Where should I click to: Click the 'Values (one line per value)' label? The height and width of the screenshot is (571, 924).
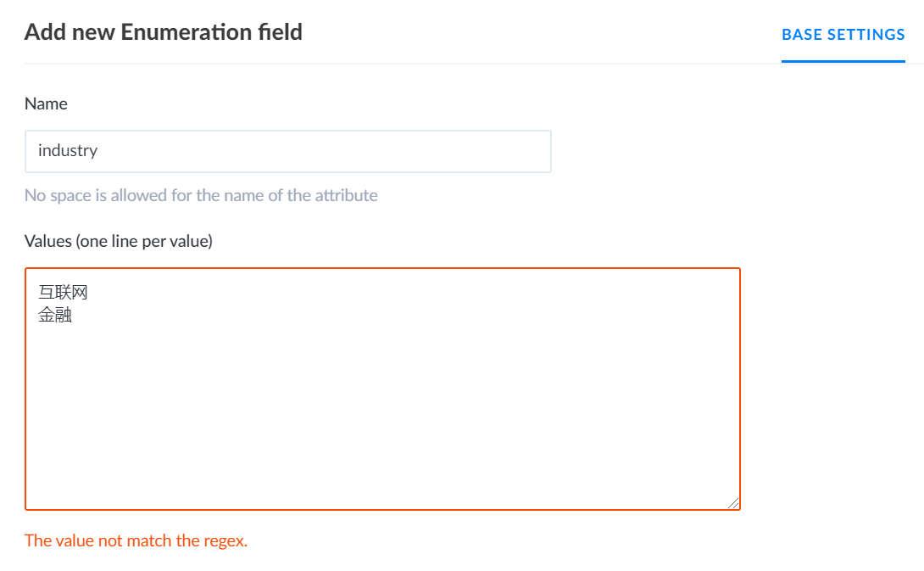[119, 241]
